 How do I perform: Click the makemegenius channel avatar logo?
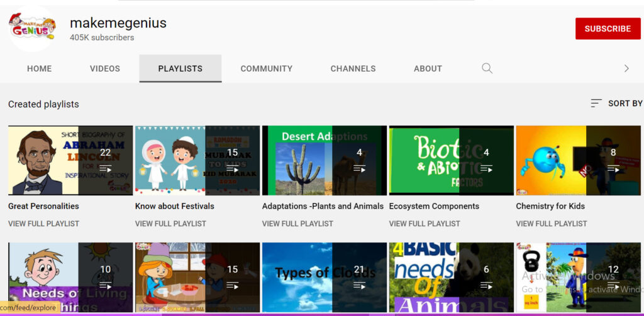pos(33,28)
